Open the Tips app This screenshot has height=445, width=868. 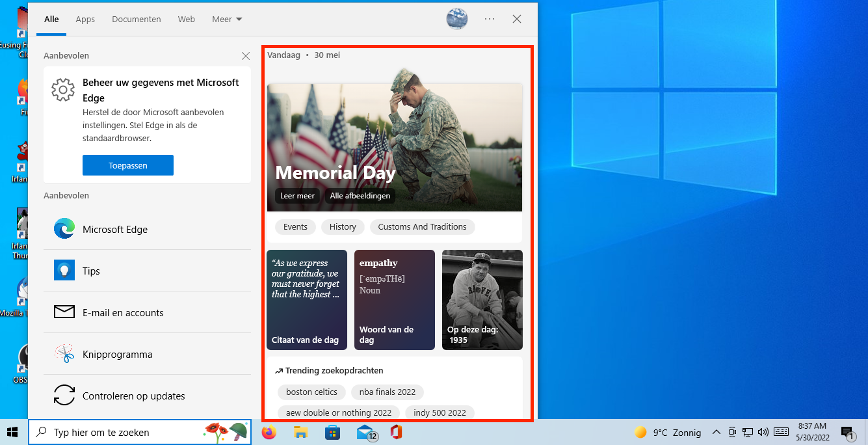(x=91, y=271)
